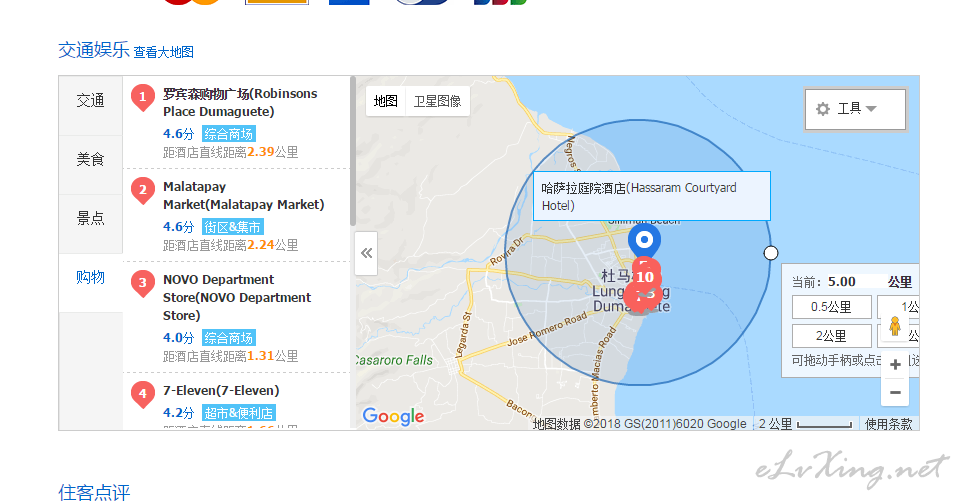The height and width of the screenshot is (502, 960).
Task: Open 查看大地图 link
Action: tap(163, 52)
